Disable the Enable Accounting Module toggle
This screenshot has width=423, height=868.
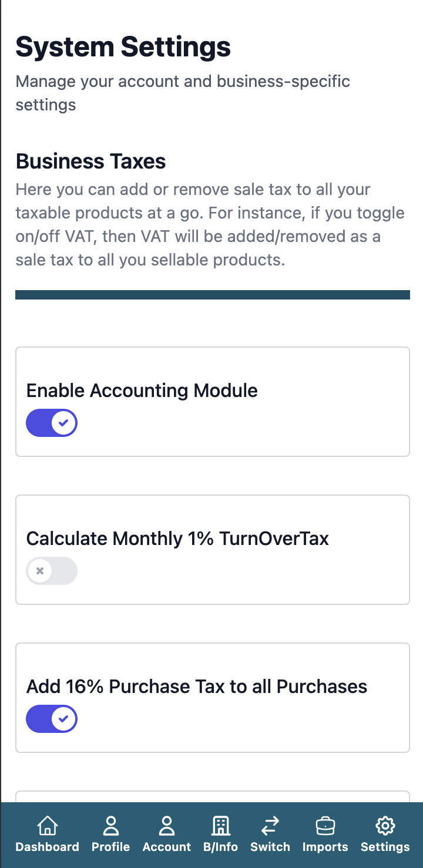[x=52, y=423]
